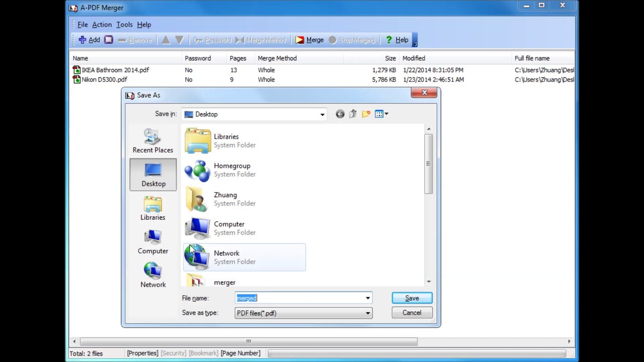Click the Password toolbar button
Screen dimensions: 644x362
[212, 40]
